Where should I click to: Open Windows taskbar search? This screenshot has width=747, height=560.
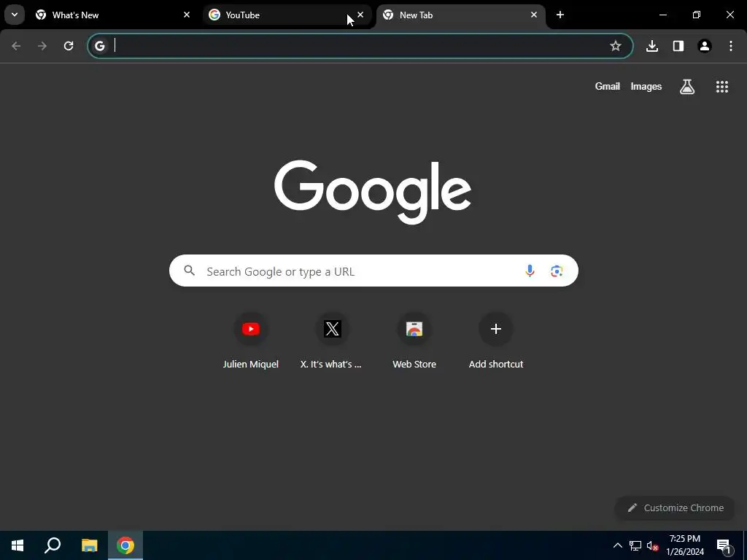[x=53, y=545]
